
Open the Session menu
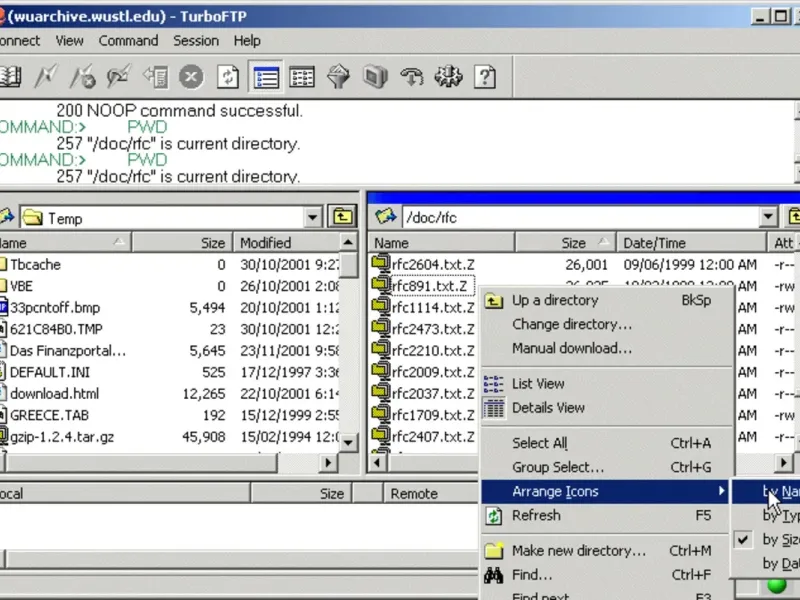(x=196, y=41)
